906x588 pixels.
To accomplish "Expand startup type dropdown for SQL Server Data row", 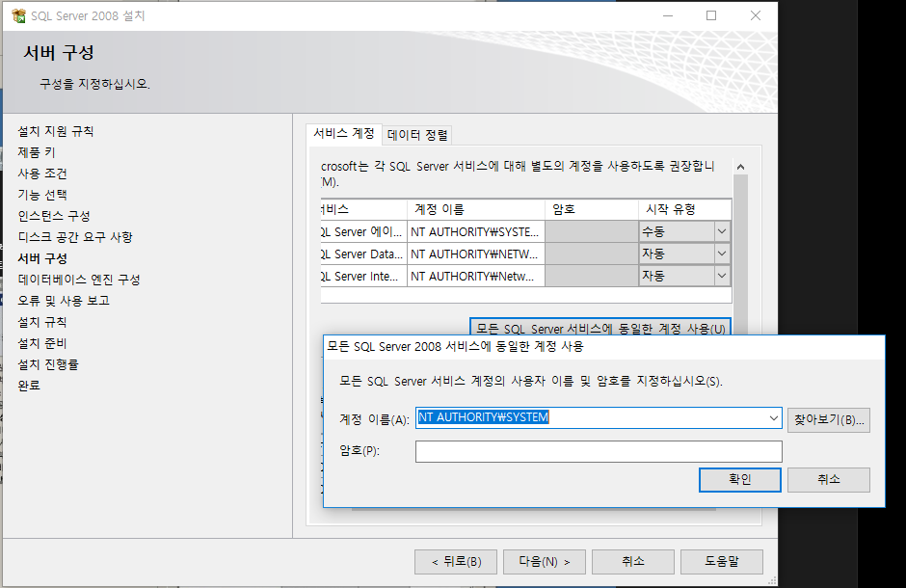I will pyautogui.click(x=722, y=254).
